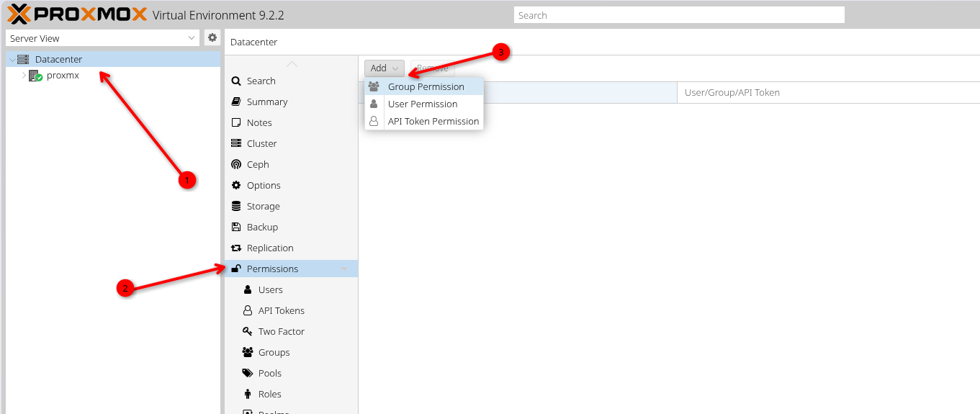Click the API Tokens user icon
The width and height of the screenshot is (980, 414).
[247, 311]
